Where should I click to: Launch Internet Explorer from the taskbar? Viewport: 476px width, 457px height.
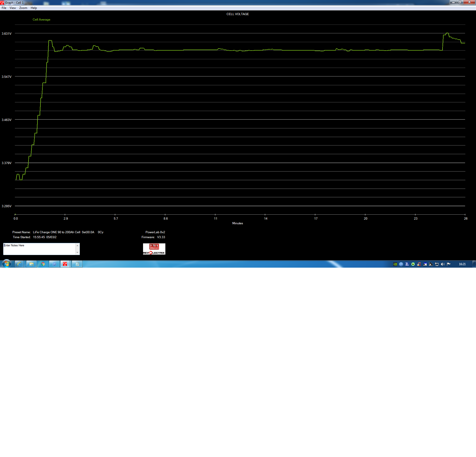pos(19,264)
